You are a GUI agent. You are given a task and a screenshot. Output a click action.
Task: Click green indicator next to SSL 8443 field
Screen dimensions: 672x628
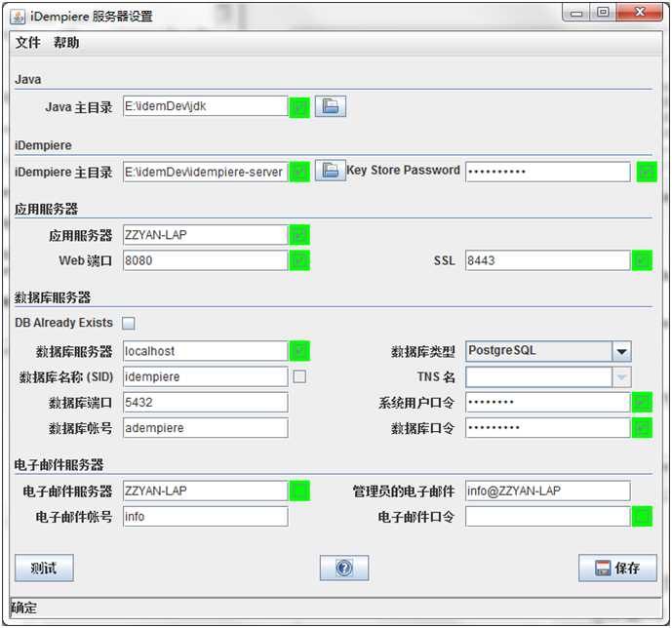tap(642, 260)
